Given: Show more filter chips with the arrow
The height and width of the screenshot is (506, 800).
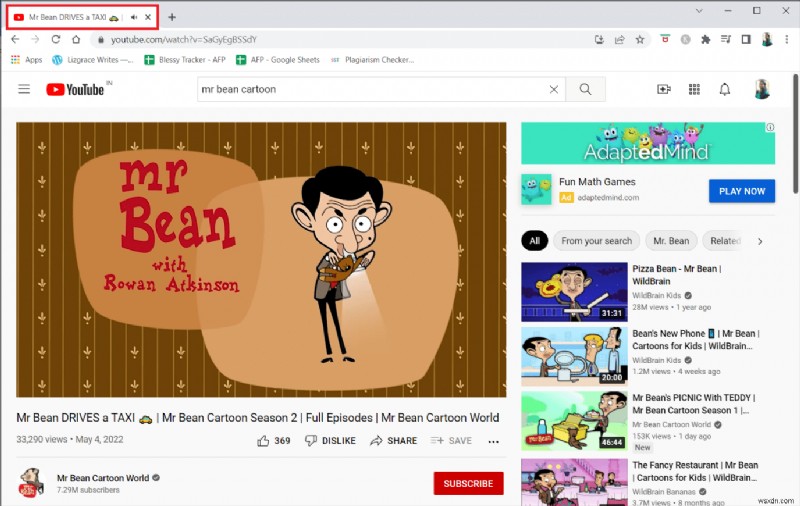Looking at the screenshot, I should (760, 241).
